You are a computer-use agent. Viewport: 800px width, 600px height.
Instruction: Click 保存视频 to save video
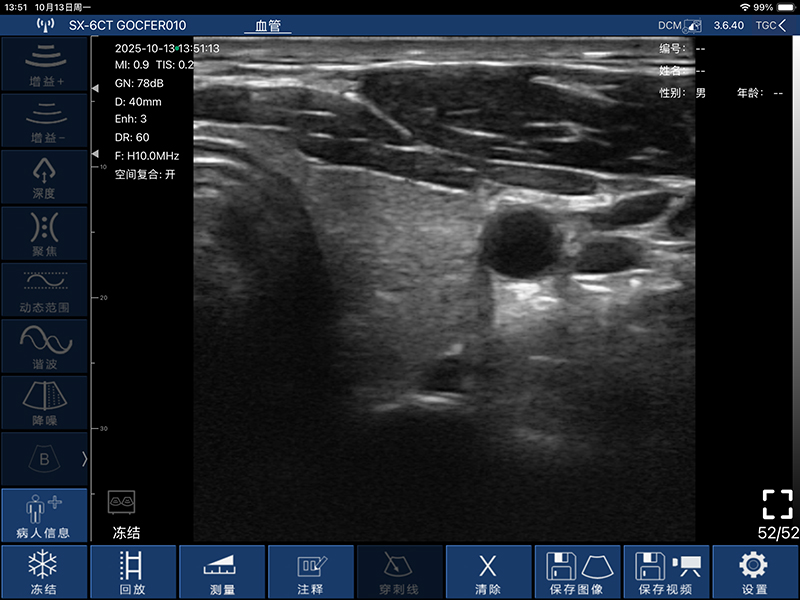(665, 572)
